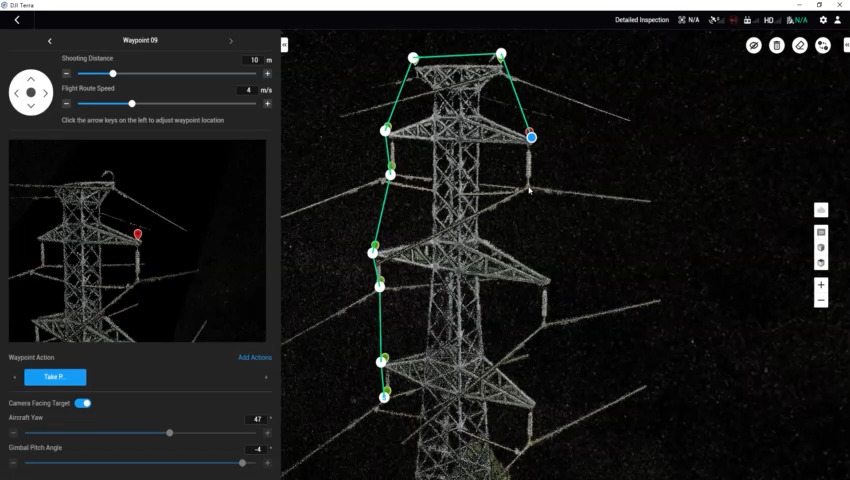Select the blue waypoint marker on the tower
The height and width of the screenshot is (480, 850).
pos(531,137)
